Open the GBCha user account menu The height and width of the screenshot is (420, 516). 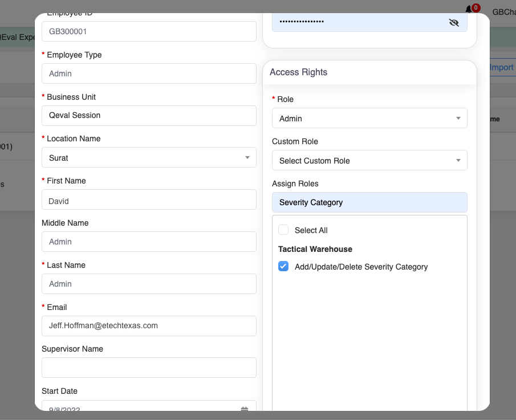tap(503, 11)
